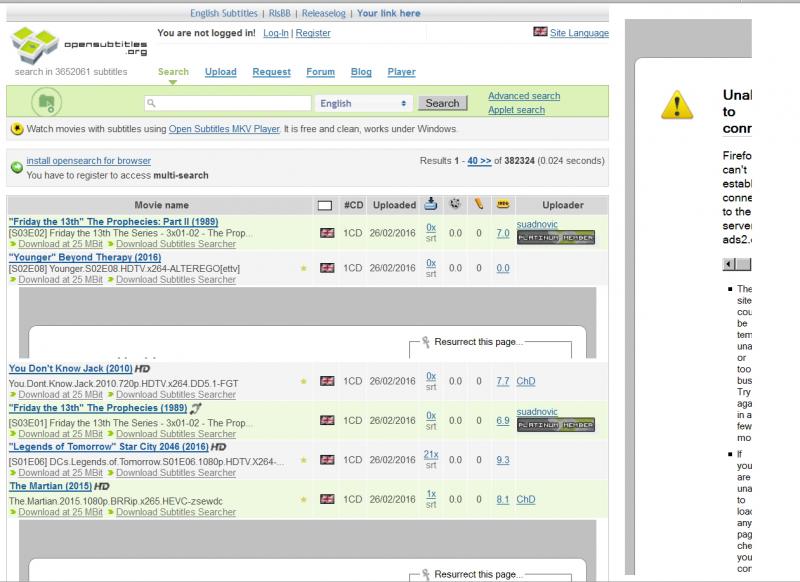Open the Site Language selector
Screen dimensions: 800x582
coord(579,33)
